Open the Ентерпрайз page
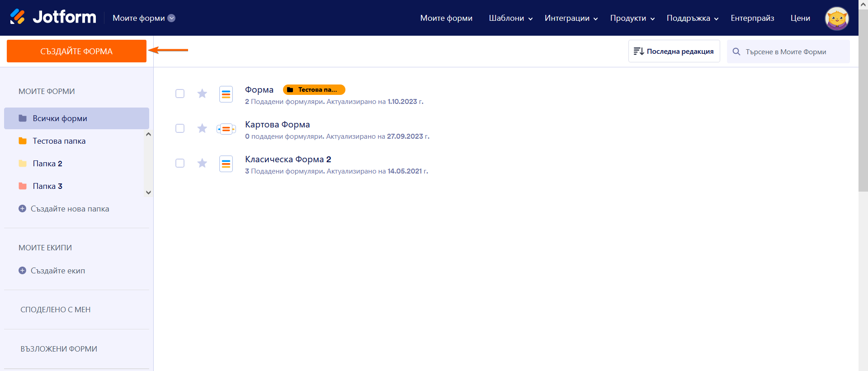The image size is (868, 371). pos(752,18)
